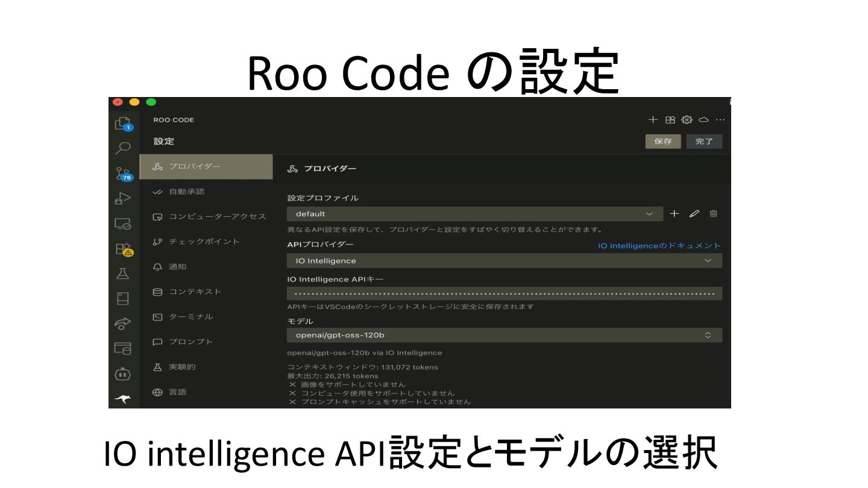
Task: Open the database window icon in activity bar
Action: [123, 348]
